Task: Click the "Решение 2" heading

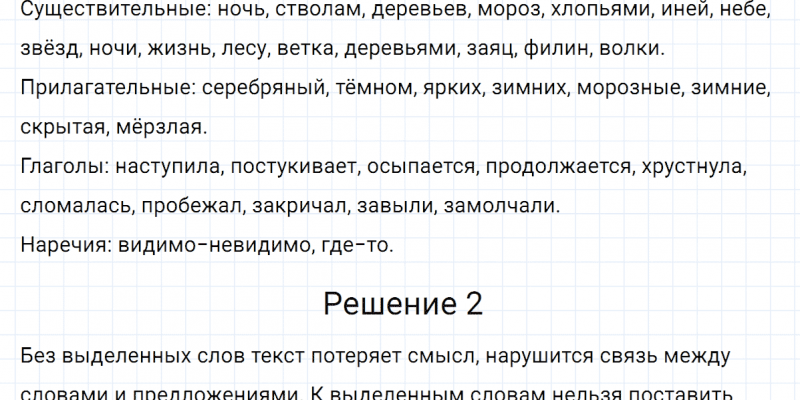Action: 403,304
